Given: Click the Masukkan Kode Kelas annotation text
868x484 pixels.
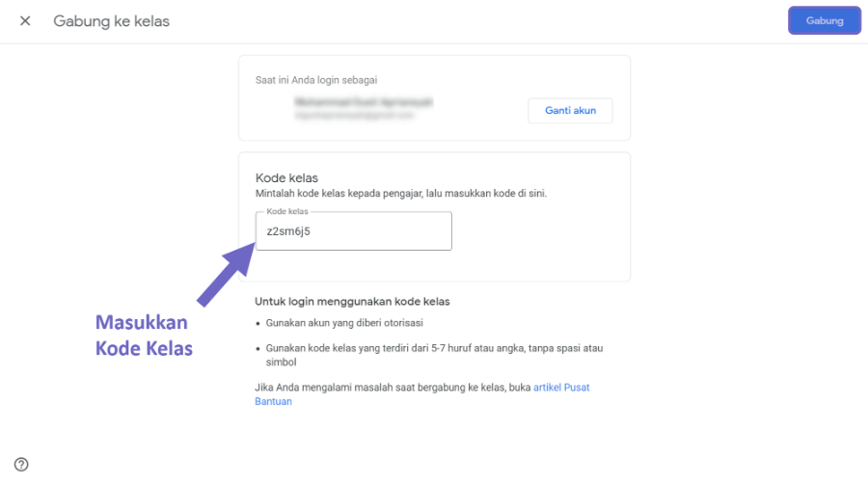Looking at the screenshot, I should (144, 336).
